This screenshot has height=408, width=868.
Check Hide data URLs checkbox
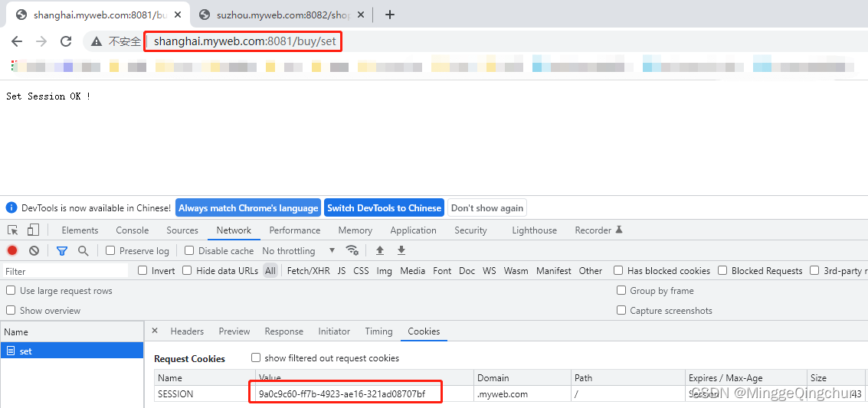pos(187,270)
